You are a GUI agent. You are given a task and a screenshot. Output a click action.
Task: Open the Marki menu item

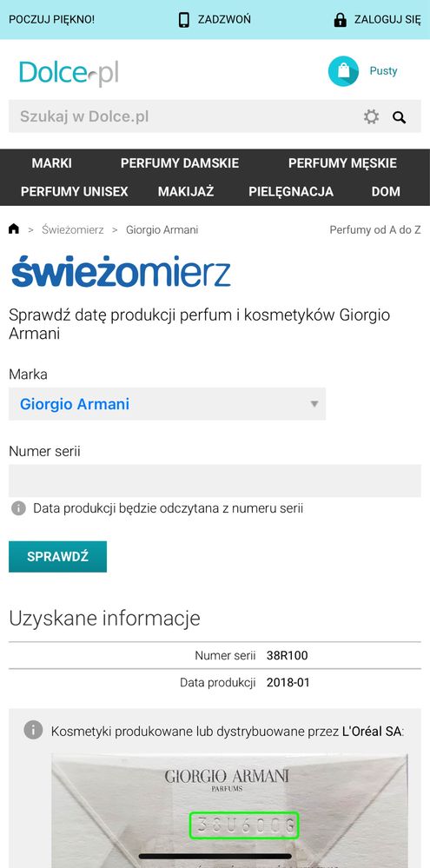point(51,163)
